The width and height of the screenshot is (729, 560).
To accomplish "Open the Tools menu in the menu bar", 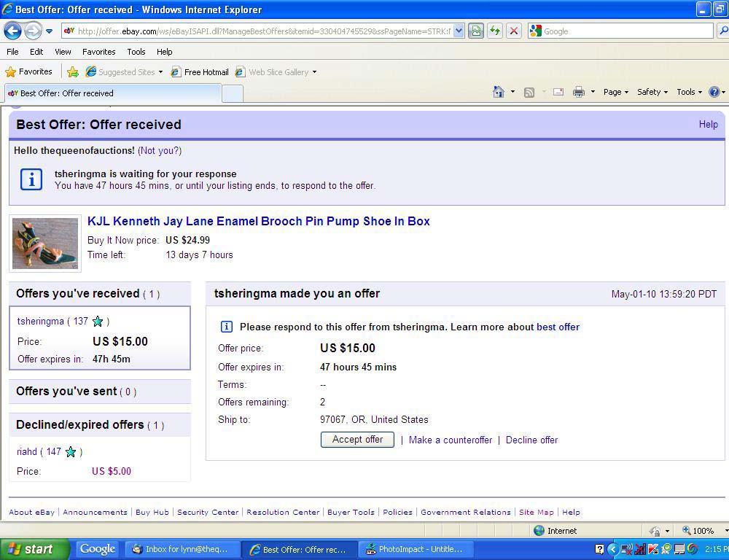I will click(136, 52).
